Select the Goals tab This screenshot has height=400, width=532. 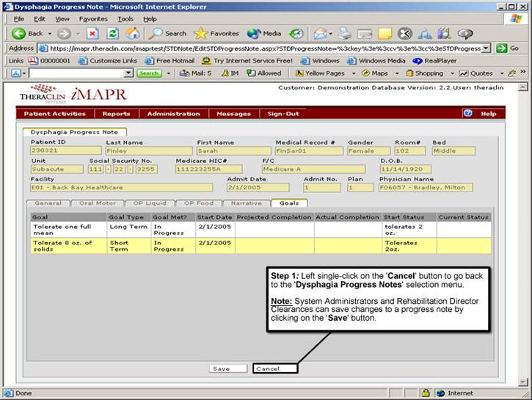tap(289, 203)
